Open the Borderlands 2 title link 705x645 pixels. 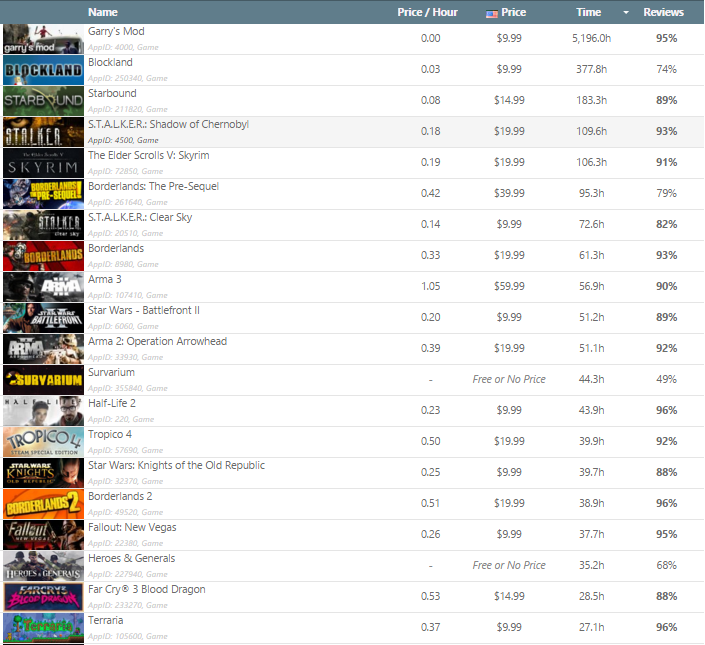click(x=120, y=497)
